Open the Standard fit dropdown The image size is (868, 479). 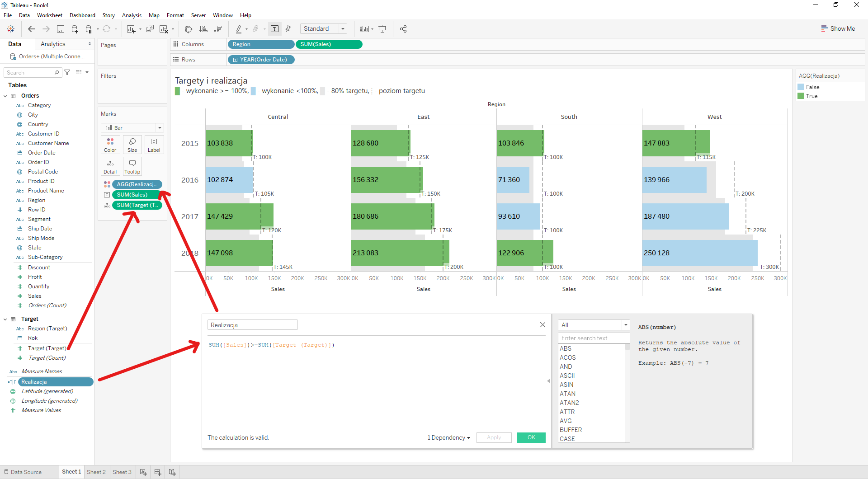[324, 29]
